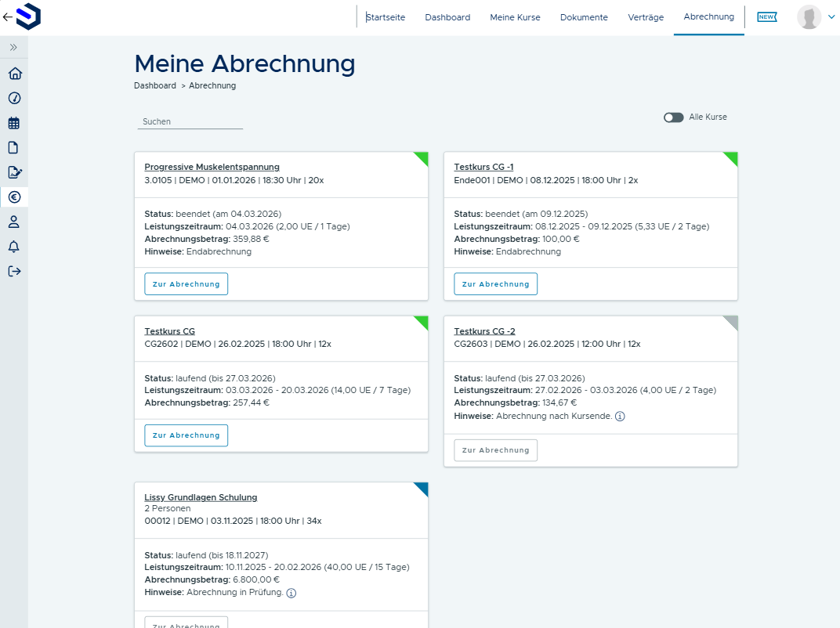Click the info icon beside 'Abrechnung nach Kursende'
The height and width of the screenshot is (628, 840).
(x=620, y=416)
